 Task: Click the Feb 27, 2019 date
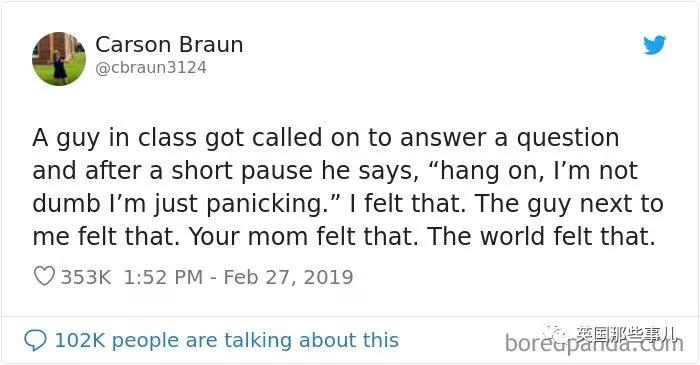(x=288, y=277)
